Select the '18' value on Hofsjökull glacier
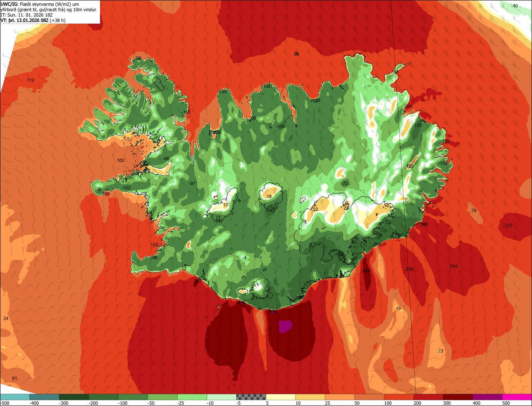Image resolution: width=532 pixels, height=406 pixels. pos(269,196)
